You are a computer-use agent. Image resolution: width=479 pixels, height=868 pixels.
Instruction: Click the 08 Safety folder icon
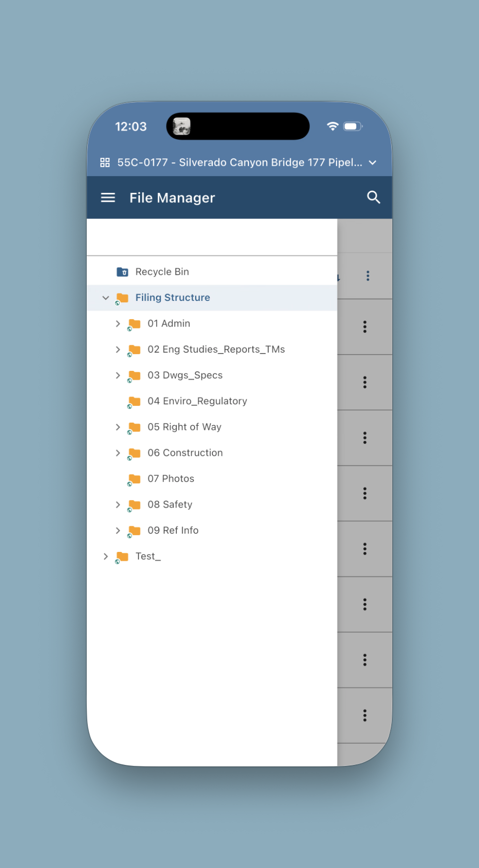click(x=134, y=505)
